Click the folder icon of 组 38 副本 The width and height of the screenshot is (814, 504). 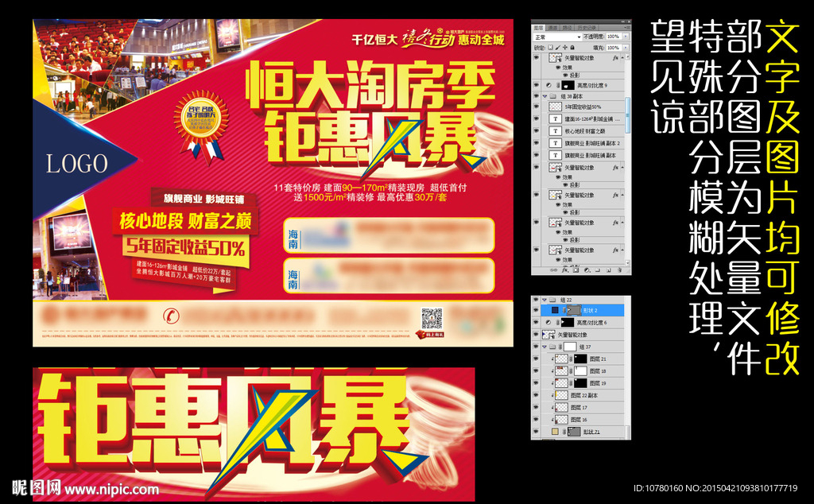coord(553,96)
